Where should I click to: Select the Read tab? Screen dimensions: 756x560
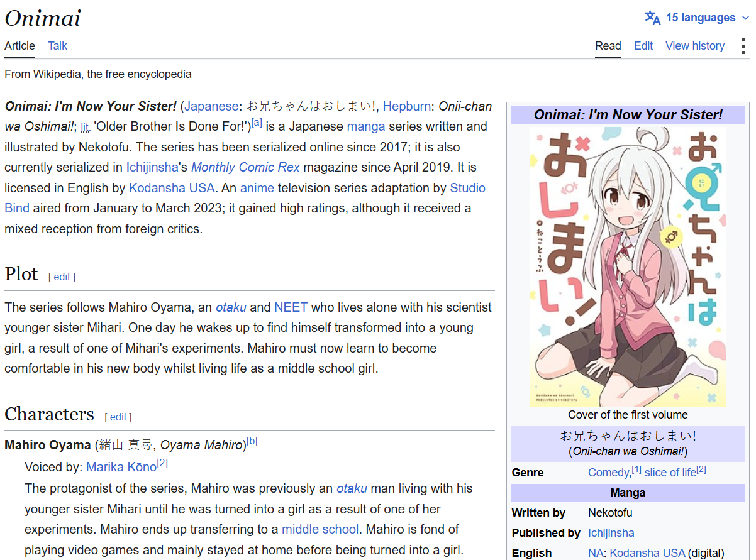(608, 46)
